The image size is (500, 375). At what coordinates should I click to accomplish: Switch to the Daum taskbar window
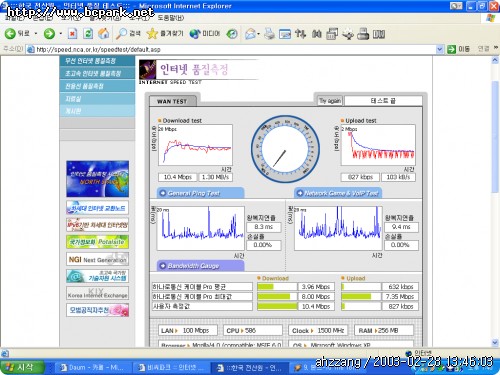(92, 368)
